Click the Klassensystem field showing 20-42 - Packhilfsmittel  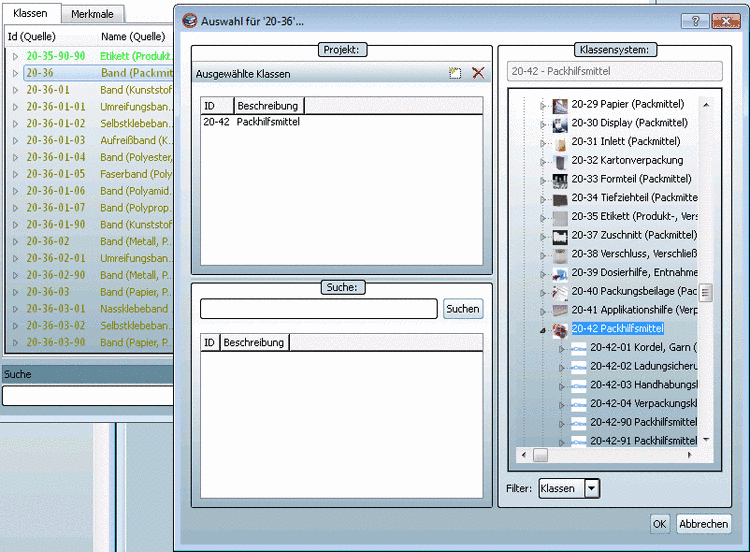click(615, 71)
